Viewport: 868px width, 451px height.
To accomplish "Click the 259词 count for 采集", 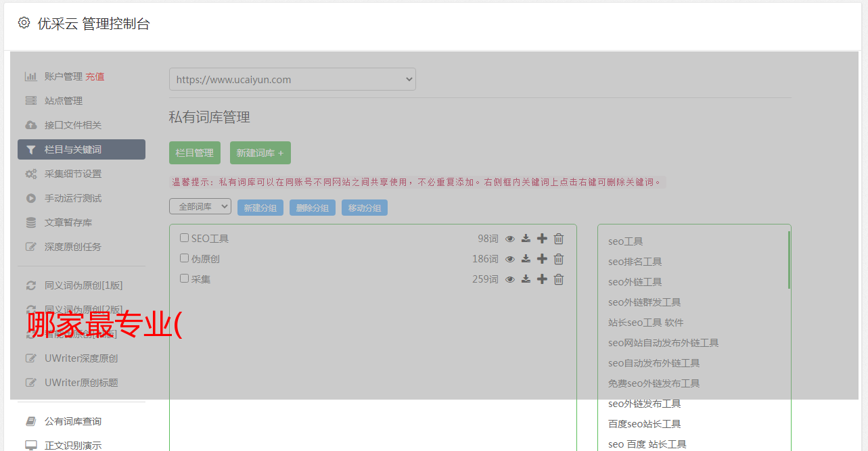I will 485,279.
